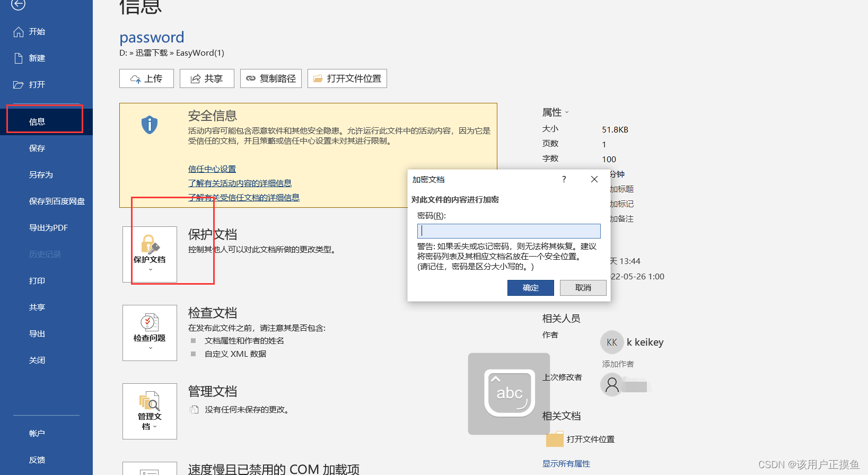Screen dimensions: 868x475
Task: Open the 信任中心设置 link
Action: 212,169
